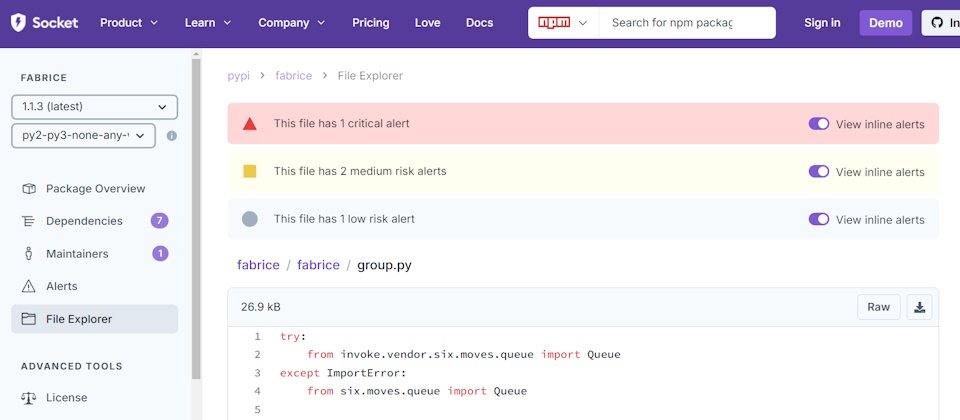The width and height of the screenshot is (960, 420).
Task: Click the Dependencies tree icon
Action: pyautogui.click(x=29, y=221)
